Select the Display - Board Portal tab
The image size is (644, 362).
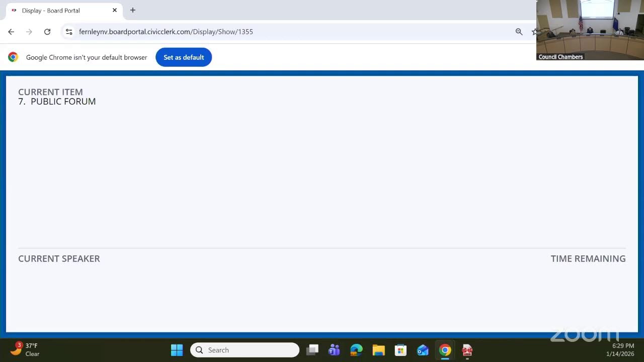click(64, 11)
